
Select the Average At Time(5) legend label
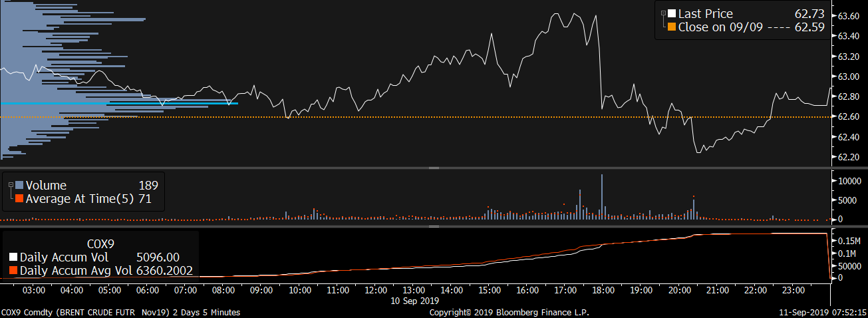click(80, 198)
